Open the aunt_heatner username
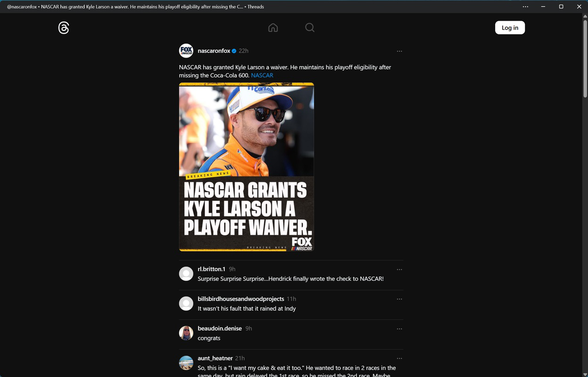Image resolution: width=588 pixels, height=377 pixels. (x=215, y=358)
